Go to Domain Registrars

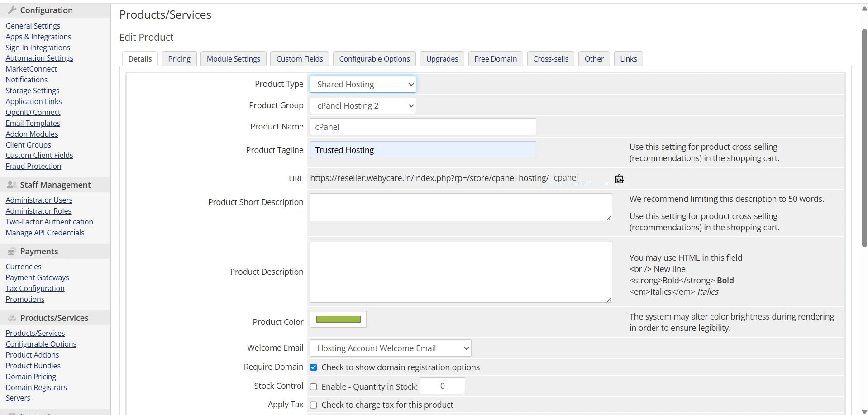click(36, 387)
